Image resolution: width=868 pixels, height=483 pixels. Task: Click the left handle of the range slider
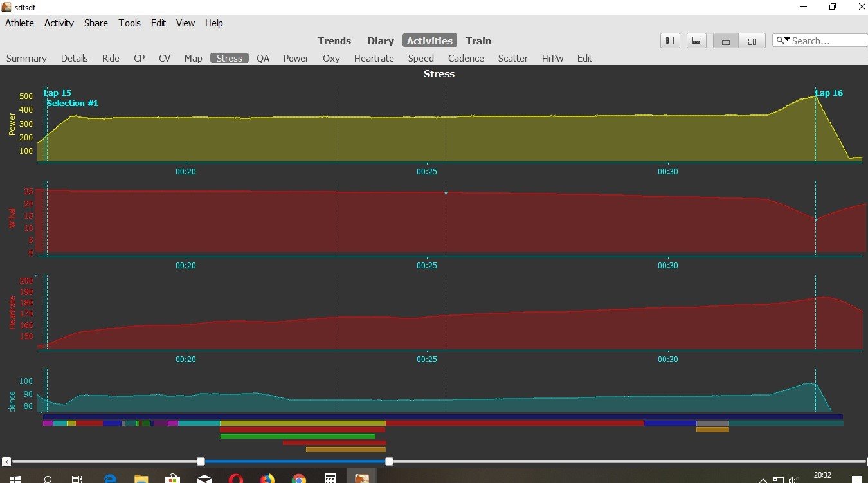(201, 461)
